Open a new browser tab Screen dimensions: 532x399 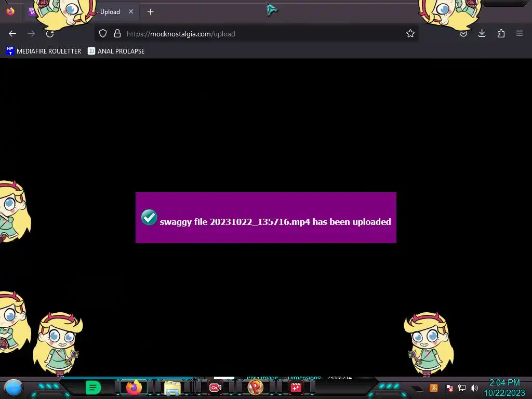click(x=150, y=12)
